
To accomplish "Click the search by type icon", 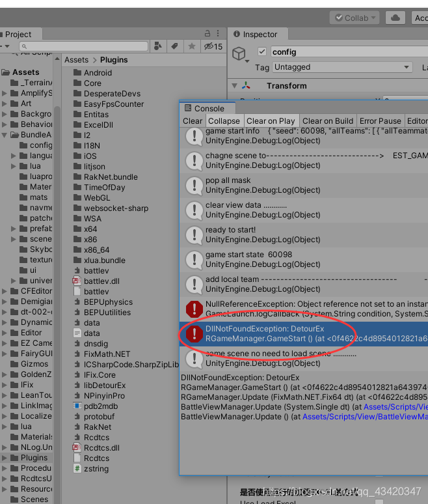I will click(158, 46).
